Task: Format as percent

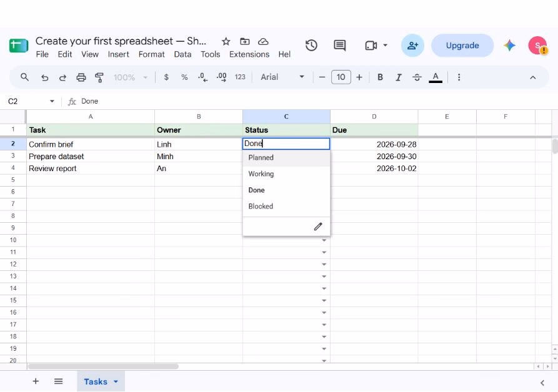Action: pyautogui.click(x=184, y=77)
